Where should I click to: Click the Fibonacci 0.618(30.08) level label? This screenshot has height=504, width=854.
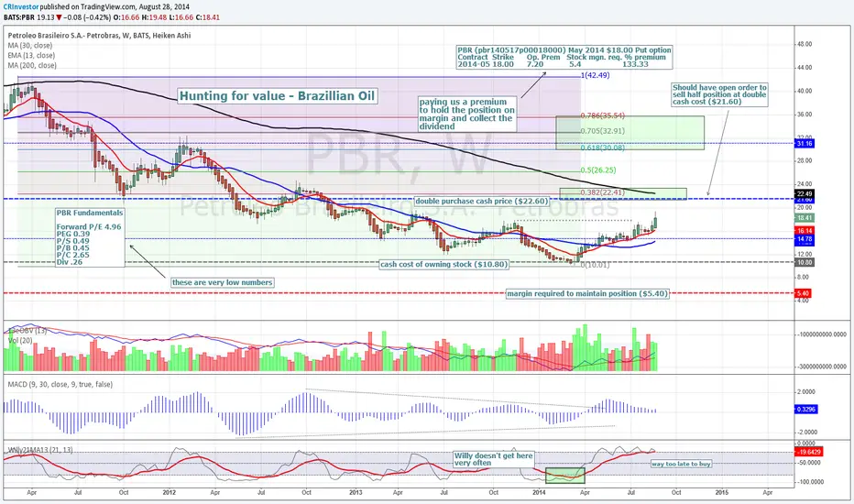[602, 148]
